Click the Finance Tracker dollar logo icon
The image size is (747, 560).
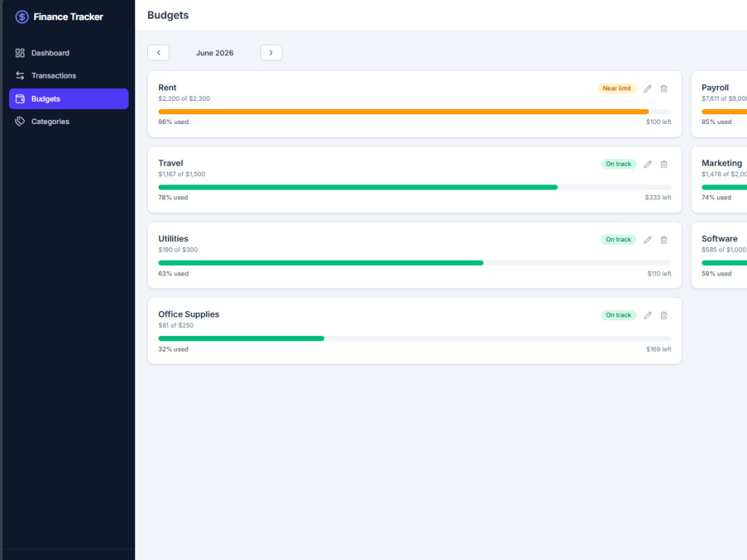pyautogui.click(x=22, y=17)
